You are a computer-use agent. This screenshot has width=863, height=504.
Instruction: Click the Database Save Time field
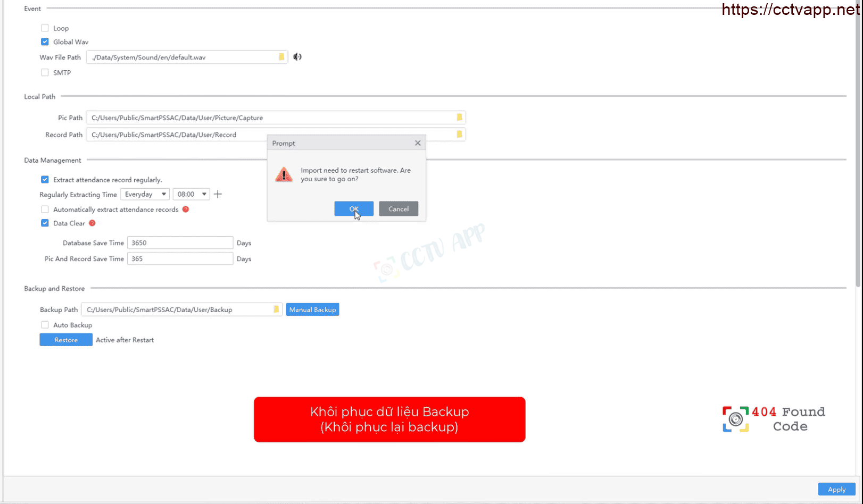coord(180,243)
